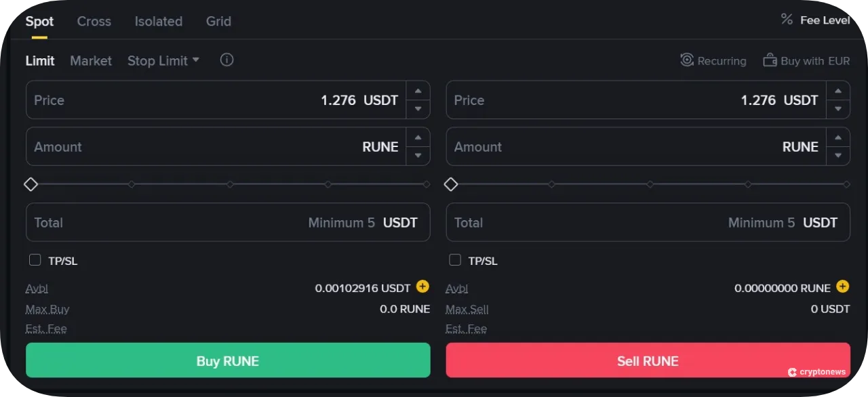Open the info tooltip beside Stop Limit
The height and width of the screenshot is (397, 868).
click(x=226, y=60)
